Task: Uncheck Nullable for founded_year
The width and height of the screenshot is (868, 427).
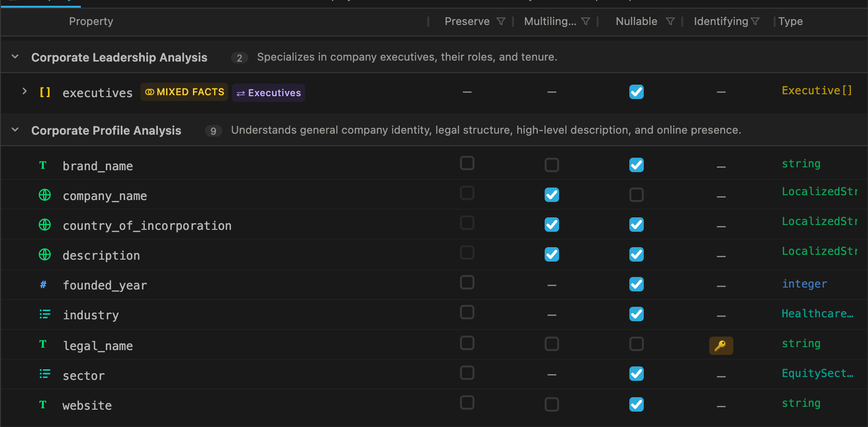Action: [637, 284]
